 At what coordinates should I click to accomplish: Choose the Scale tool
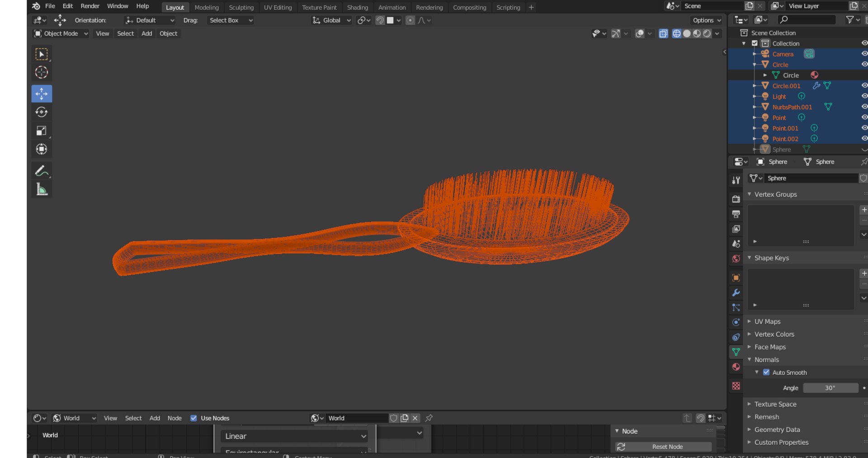point(42,131)
